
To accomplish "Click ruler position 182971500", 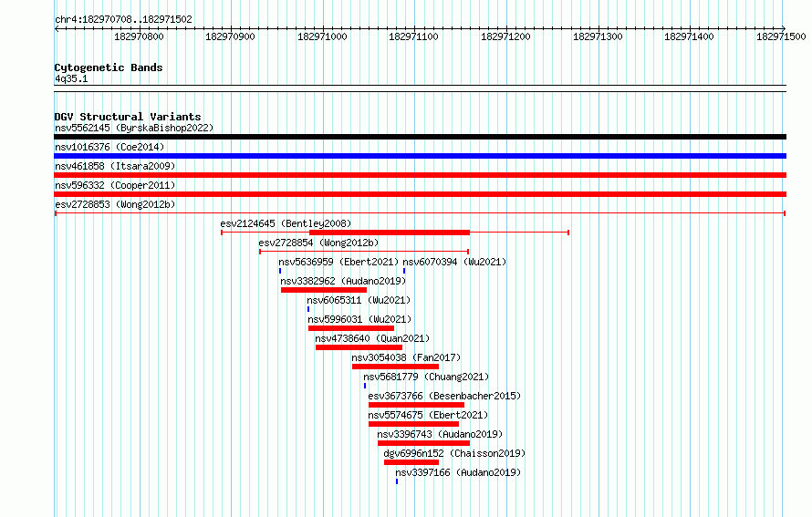I will click(781, 36).
